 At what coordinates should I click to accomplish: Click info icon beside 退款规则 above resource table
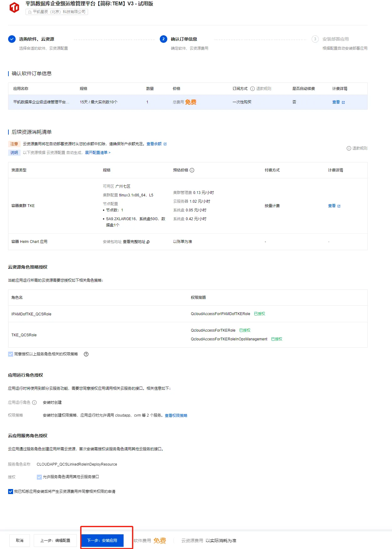click(x=349, y=148)
